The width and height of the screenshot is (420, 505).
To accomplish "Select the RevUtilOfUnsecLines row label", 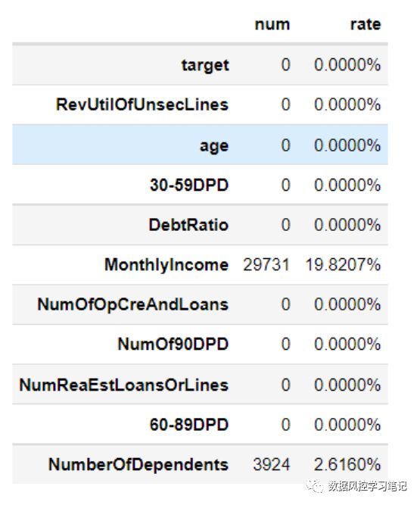I will coord(142,104).
